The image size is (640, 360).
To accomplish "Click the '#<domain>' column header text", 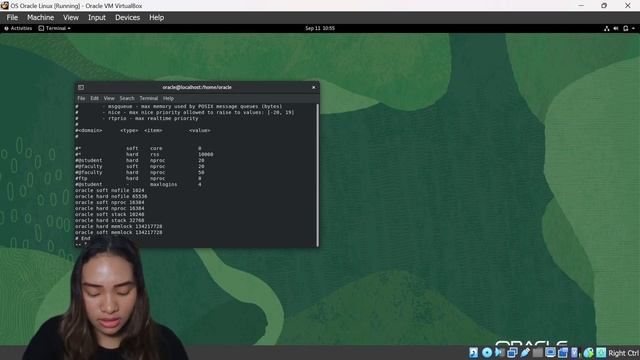I will [x=89, y=131].
